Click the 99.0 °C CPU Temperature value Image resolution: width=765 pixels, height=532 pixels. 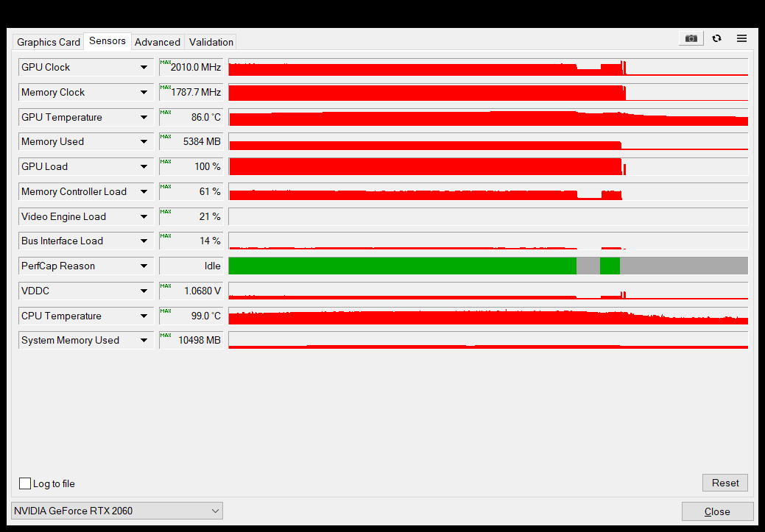point(191,316)
